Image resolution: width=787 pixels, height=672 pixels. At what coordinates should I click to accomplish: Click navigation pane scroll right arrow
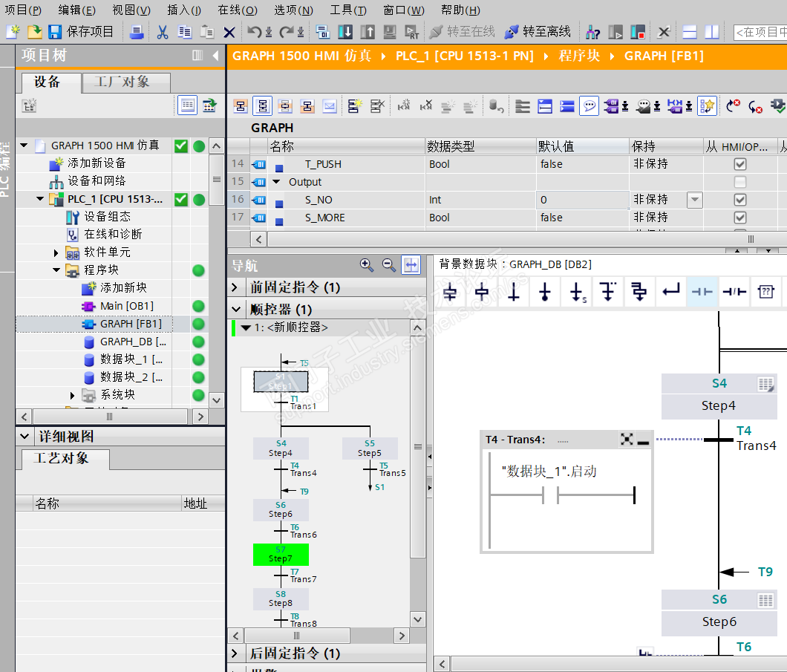(401, 636)
